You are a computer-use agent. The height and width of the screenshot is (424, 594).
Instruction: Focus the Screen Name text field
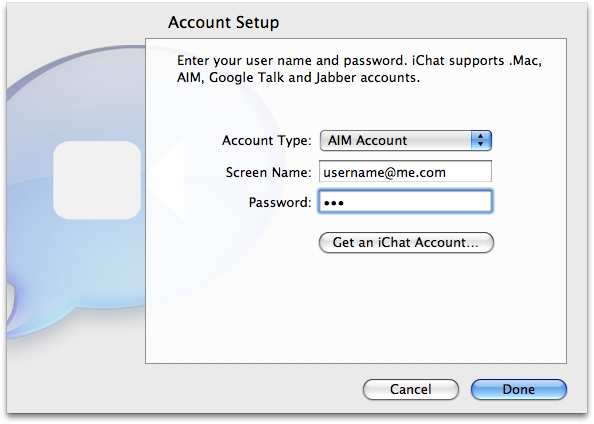(405, 172)
